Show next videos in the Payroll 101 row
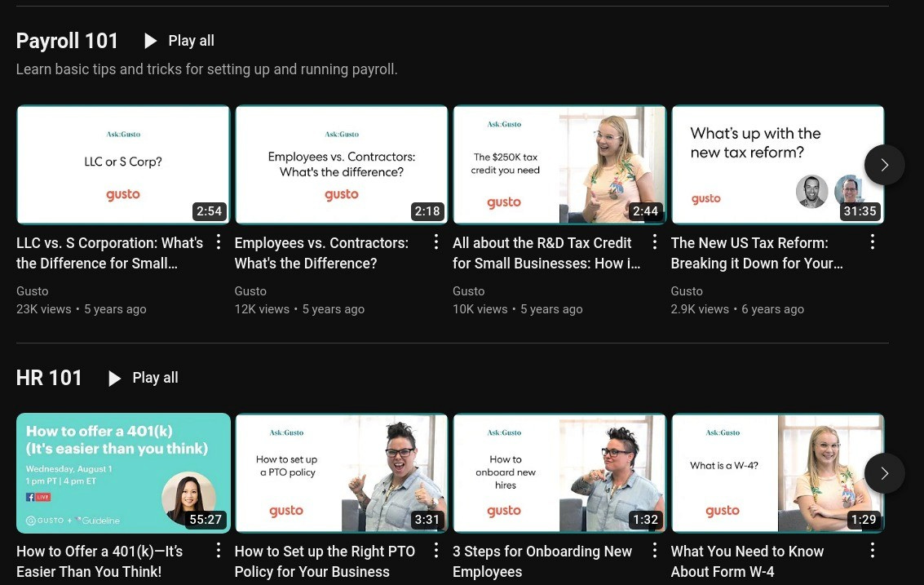The image size is (924, 585). coord(884,165)
